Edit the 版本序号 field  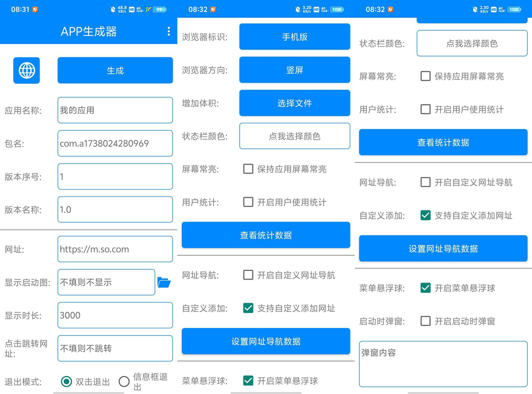point(115,176)
